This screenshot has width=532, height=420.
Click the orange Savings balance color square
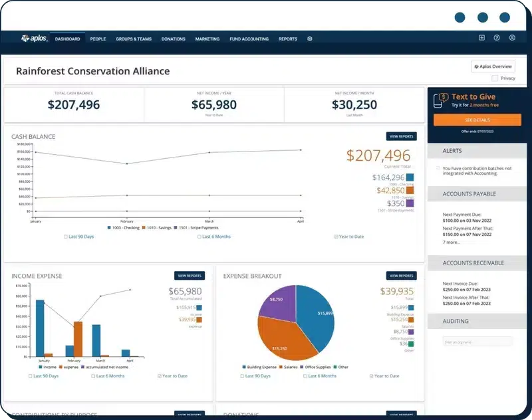tap(410, 190)
